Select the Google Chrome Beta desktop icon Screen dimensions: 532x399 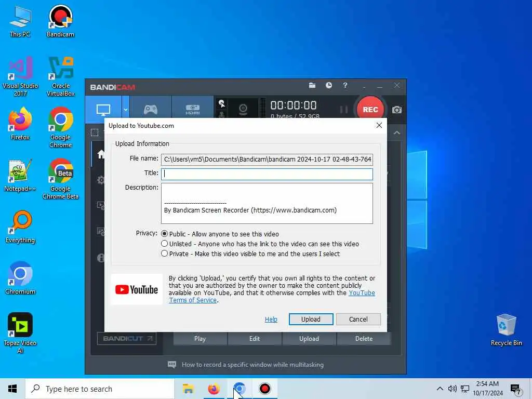point(60,179)
